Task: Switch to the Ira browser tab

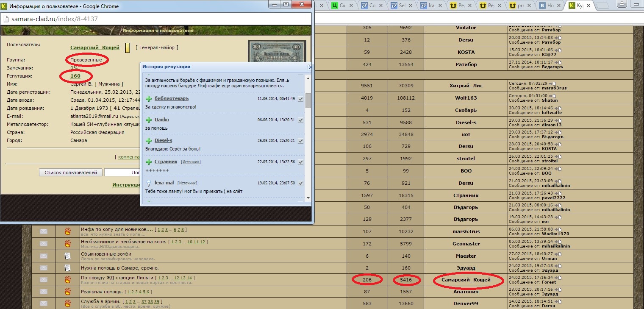Action: (x=432, y=6)
